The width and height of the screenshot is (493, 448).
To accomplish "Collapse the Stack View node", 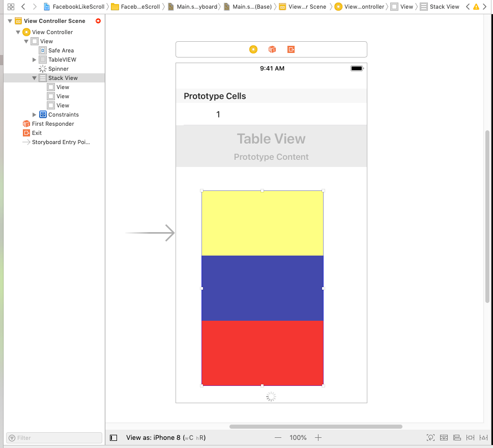I will pos(35,78).
